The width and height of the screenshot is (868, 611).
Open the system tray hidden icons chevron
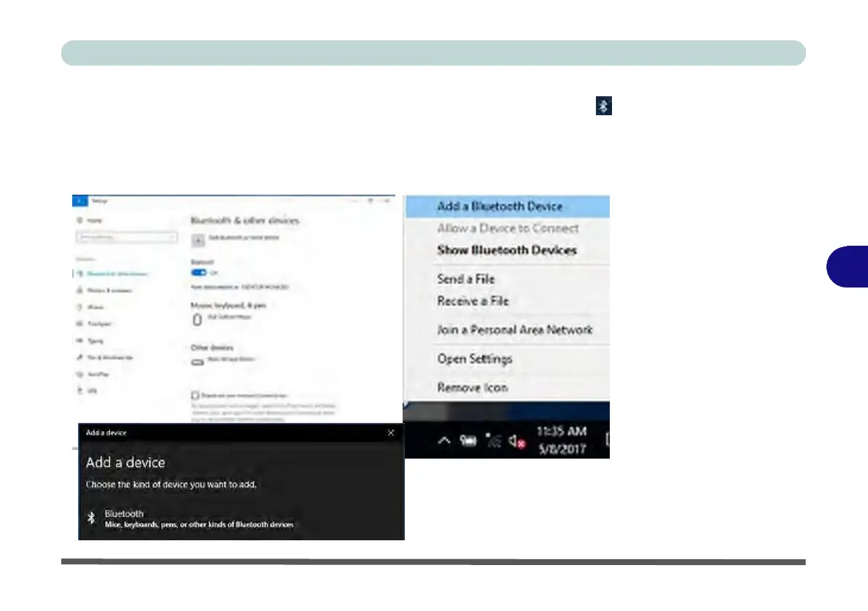click(x=444, y=440)
